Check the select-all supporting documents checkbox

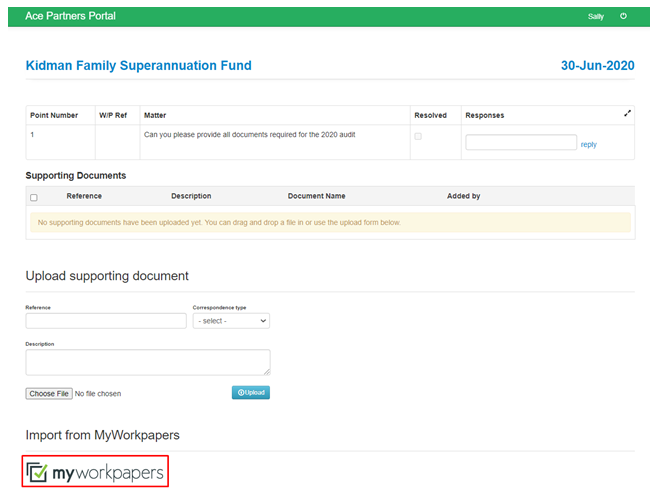[x=34, y=197]
